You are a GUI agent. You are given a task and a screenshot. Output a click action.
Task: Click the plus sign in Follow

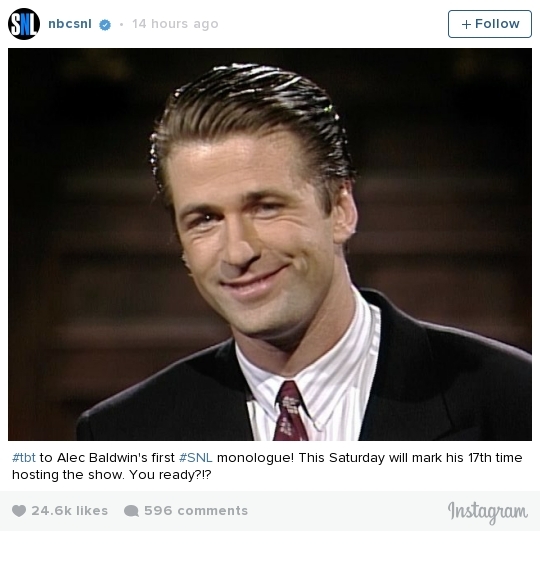tap(466, 24)
